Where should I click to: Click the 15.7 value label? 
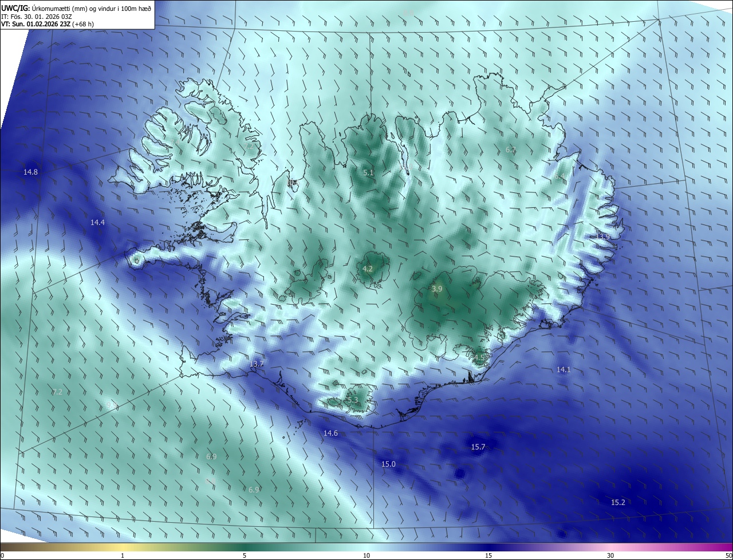click(x=478, y=447)
